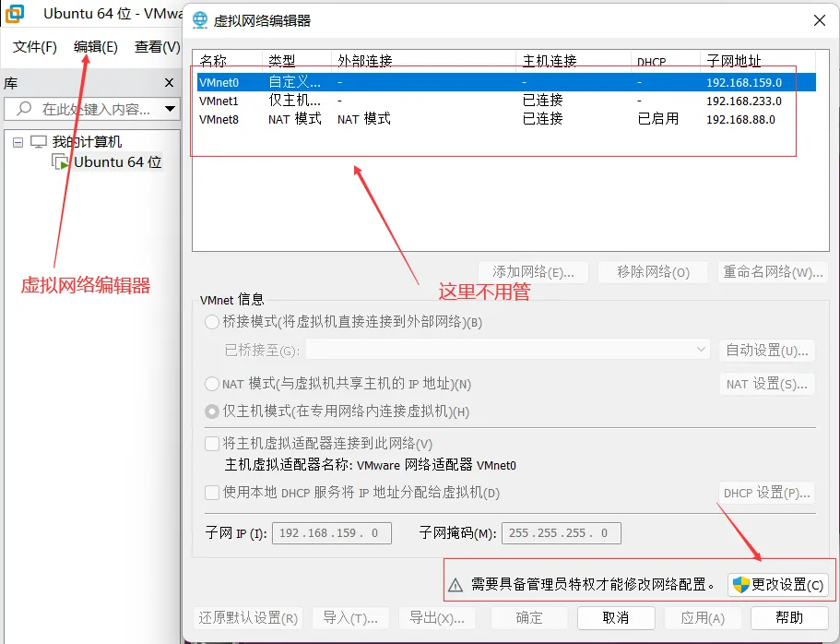This screenshot has height=644, width=840.
Task: Collapse the 我的计算机 tree node
Action: pos(18,143)
